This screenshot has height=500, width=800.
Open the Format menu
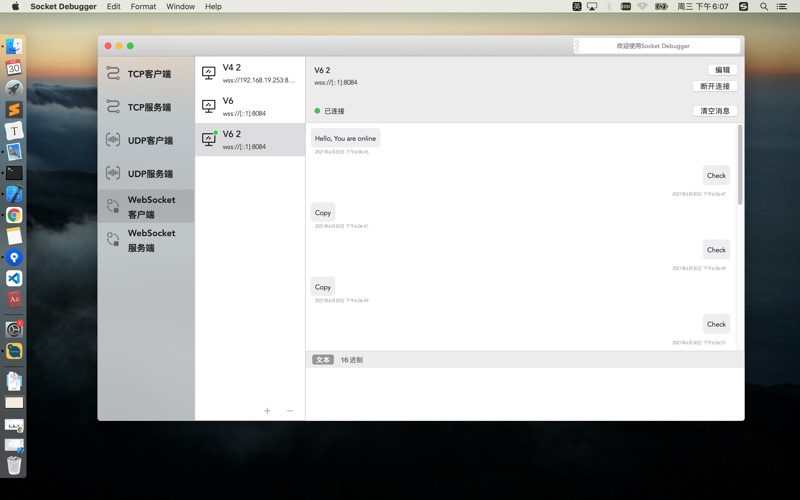point(143,7)
